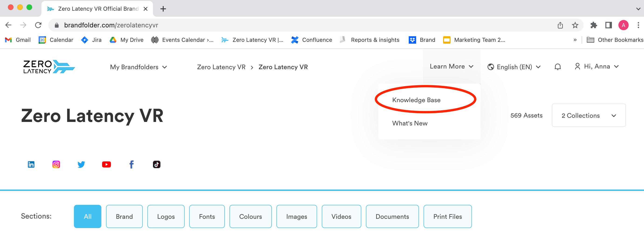Screen dimensions: 644x242
Task: Expand the tab search chevron
Action: [x=638, y=9]
